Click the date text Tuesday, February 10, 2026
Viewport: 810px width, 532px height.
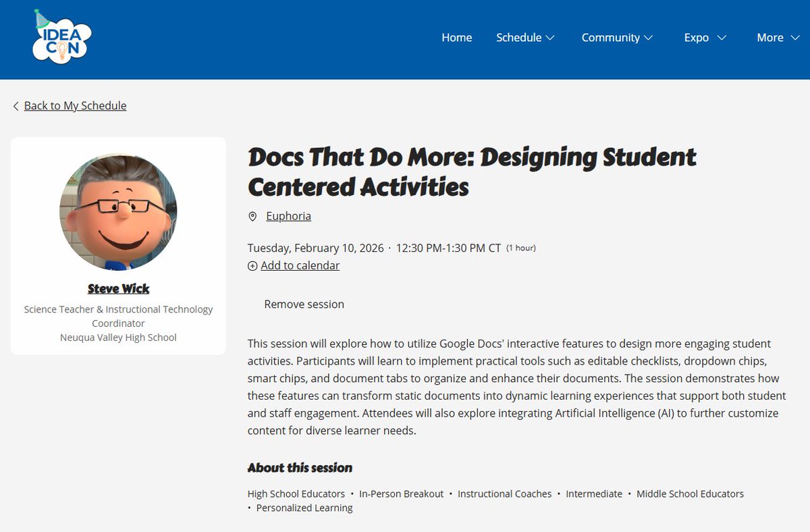316,248
